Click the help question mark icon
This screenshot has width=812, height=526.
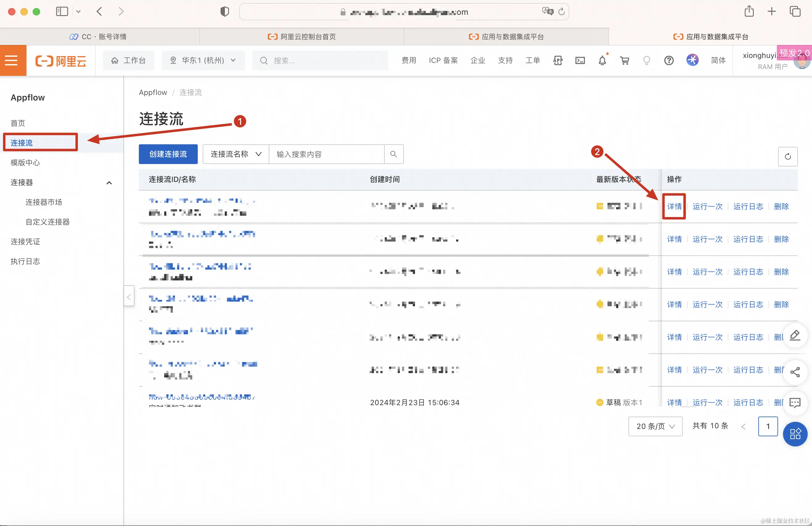pos(669,61)
